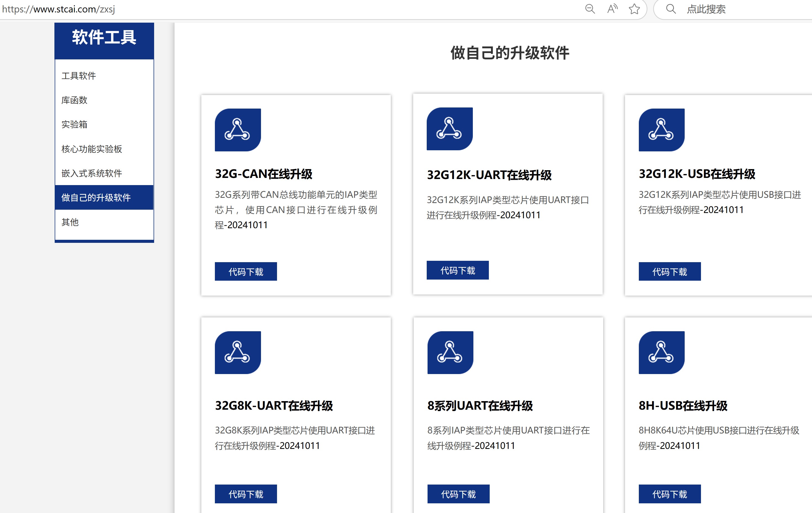Open 嵌入式系统软件 sidebar item
Image resolution: width=812 pixels, height=513 pixels.
(104, 173)
